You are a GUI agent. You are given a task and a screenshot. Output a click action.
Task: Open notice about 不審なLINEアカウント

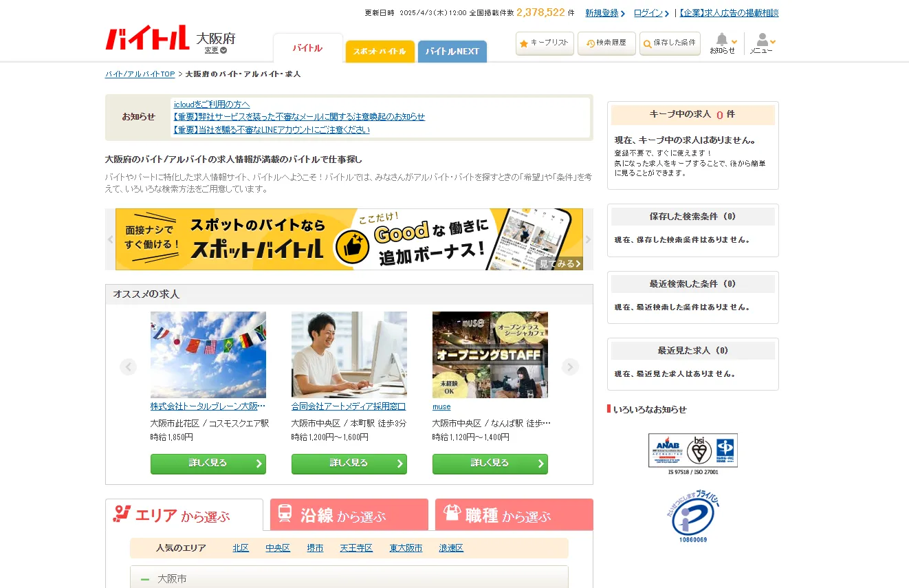coord(272,130)
